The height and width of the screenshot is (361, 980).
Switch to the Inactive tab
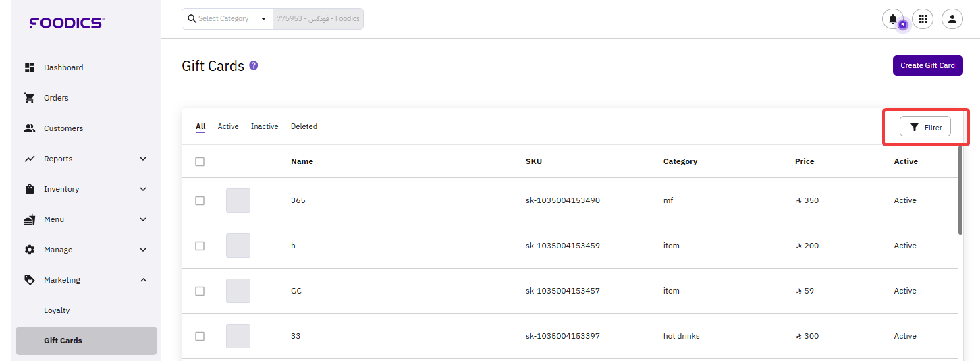(x=265, y=126)
